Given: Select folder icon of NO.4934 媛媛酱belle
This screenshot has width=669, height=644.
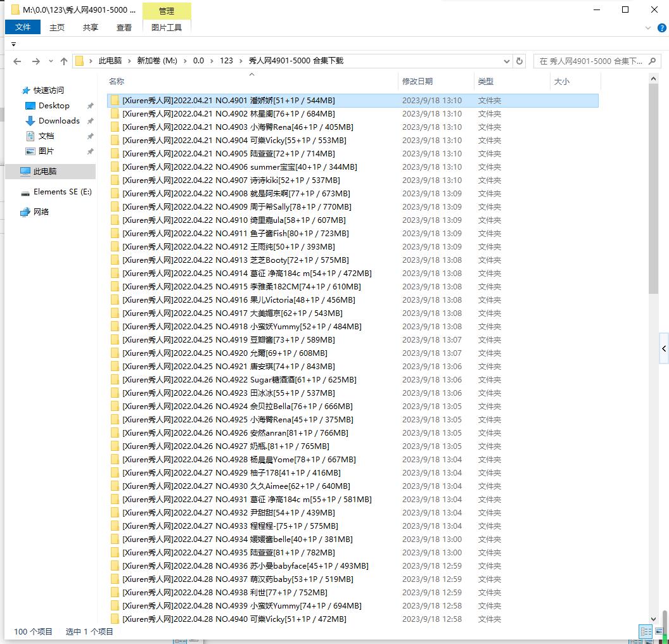Looking at the screenshot, I should tap(115, 539).
